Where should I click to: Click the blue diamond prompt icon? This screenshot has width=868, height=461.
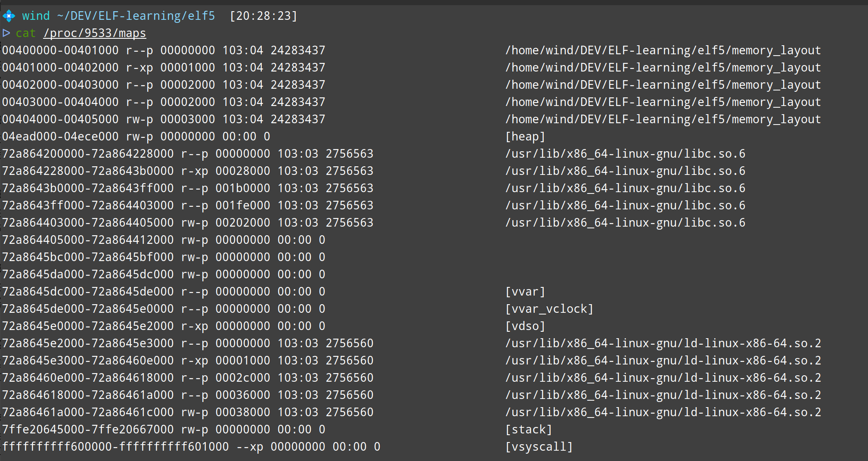point(9,16)
